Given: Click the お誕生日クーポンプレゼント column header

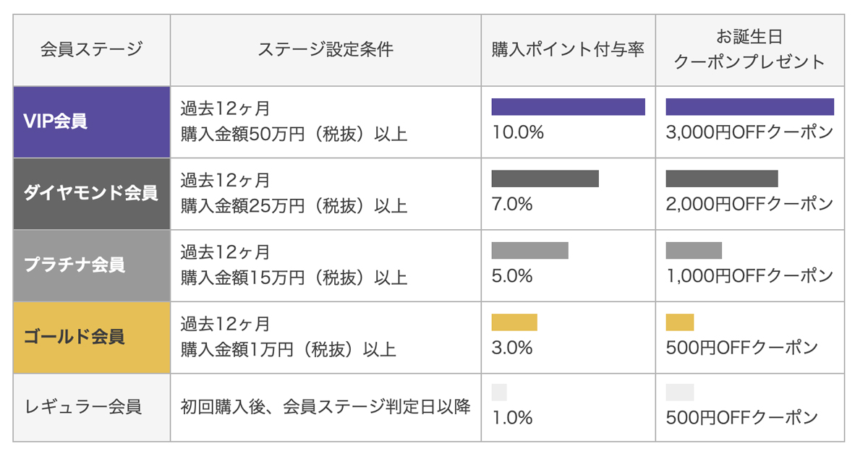Looking at the screenshot, I should (749, 50).
